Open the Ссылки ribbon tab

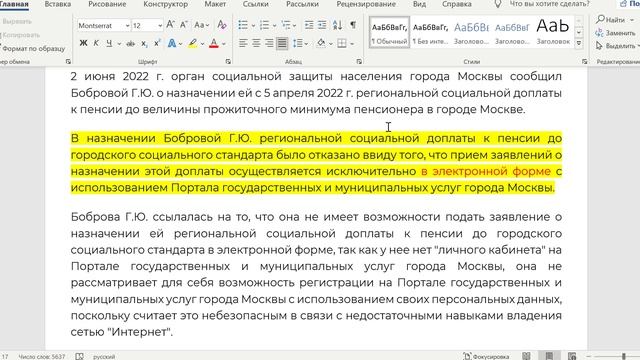tap(256, 4)
